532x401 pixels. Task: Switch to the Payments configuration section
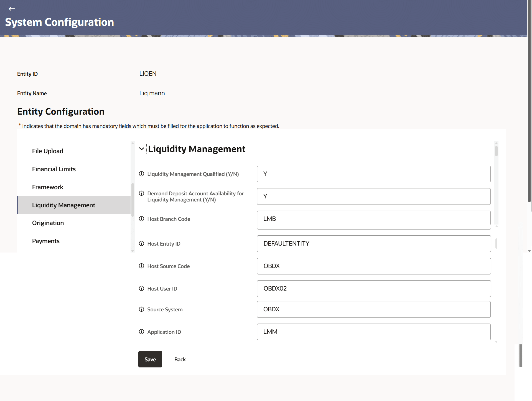(x=46, y=241)
